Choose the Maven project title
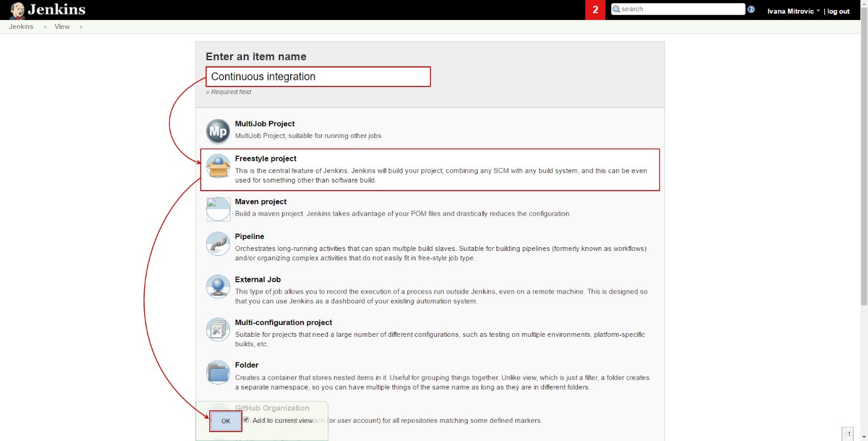 pos(261,201)
